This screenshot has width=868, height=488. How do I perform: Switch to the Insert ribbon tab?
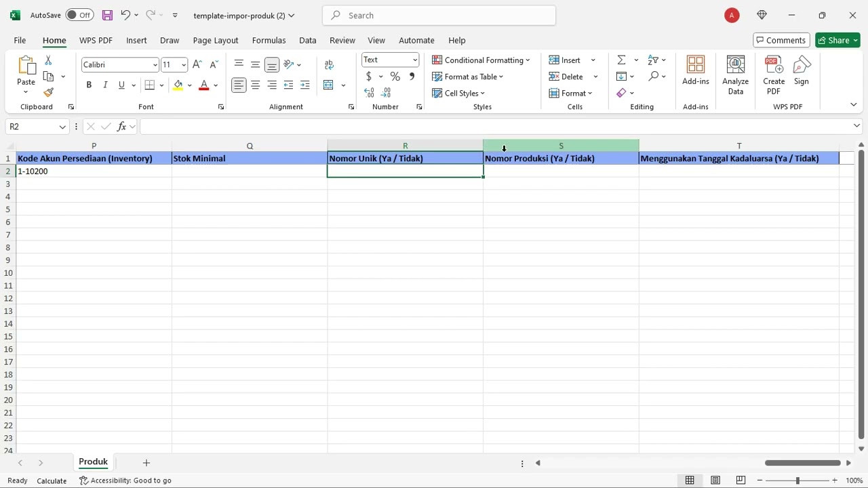coord(136,40)
